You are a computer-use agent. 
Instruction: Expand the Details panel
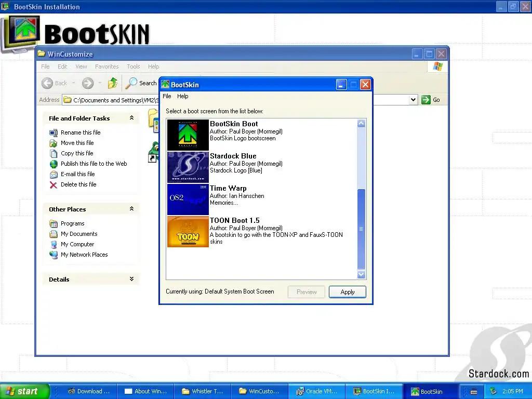(x=131, y=279)
